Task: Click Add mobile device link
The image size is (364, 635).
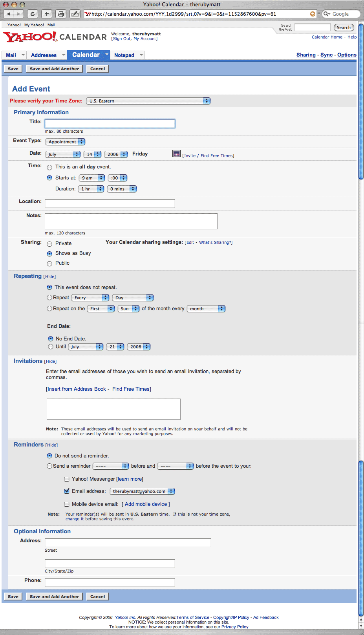Action: coord(146,504)
